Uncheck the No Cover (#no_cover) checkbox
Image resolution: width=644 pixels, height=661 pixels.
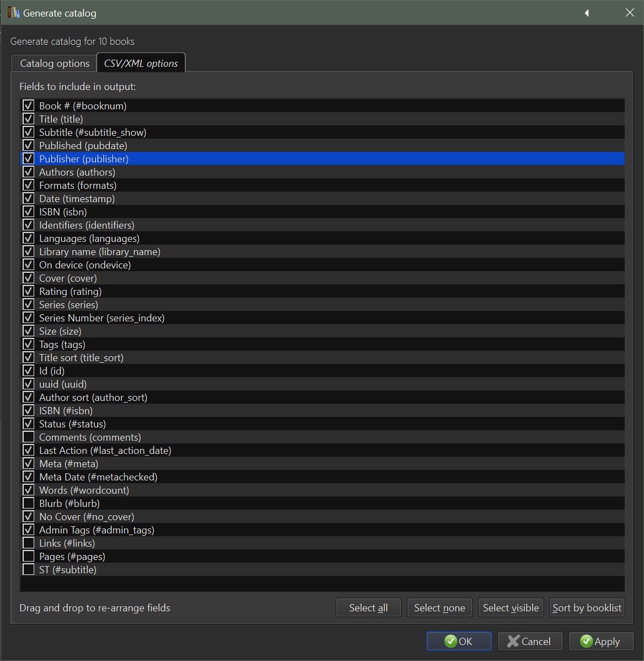(28, 516)
